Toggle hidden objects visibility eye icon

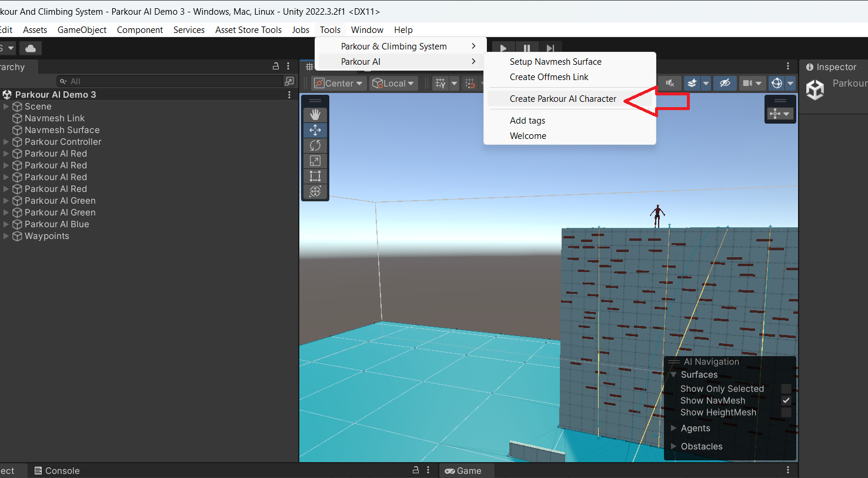tap(725, 84)
